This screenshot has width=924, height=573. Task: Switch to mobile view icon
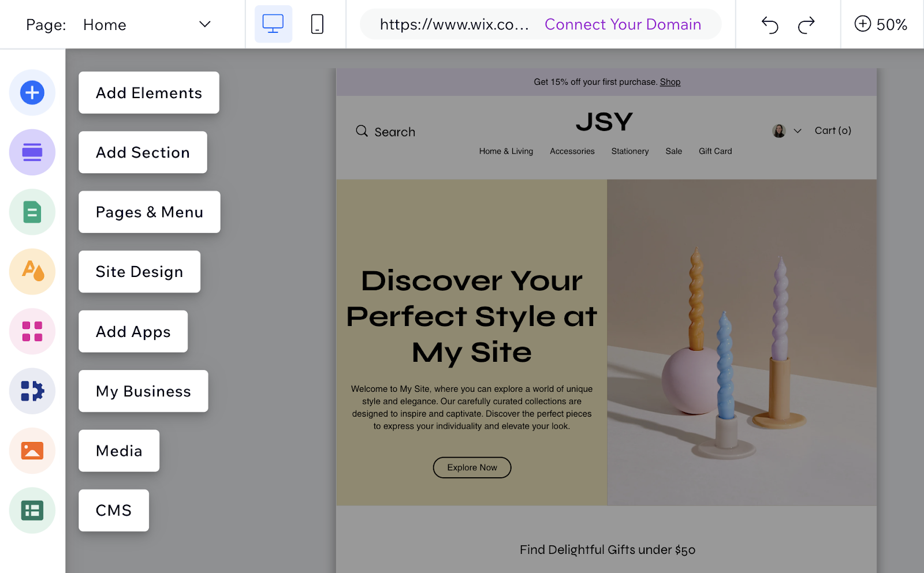pyautogui.click(x=317, y=24)
